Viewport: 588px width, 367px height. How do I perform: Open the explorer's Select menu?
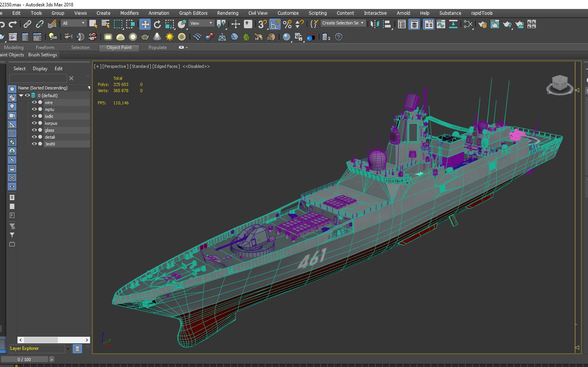(x=19, y=69)
